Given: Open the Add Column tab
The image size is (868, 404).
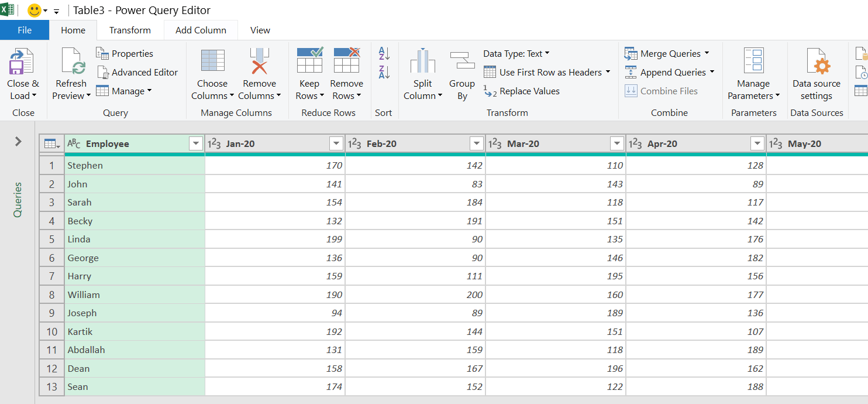Looking at the screenshot, I should click(201, 30).
